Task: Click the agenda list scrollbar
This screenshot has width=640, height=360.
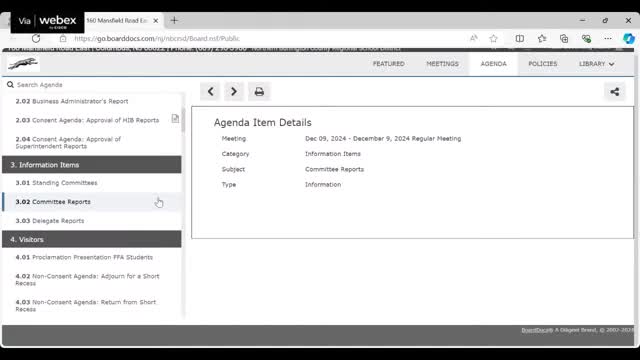Action: pyautogui.click(x=183, y=120)
